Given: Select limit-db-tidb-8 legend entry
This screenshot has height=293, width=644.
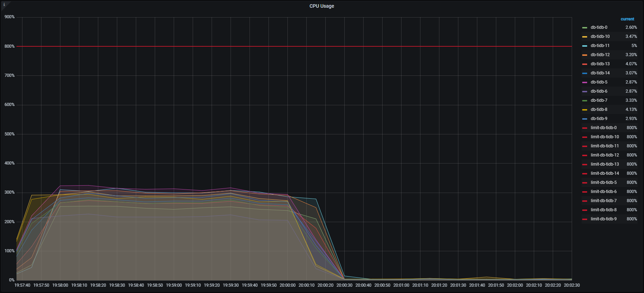Looking at the screenshot, I should click(x=603, y=210).
